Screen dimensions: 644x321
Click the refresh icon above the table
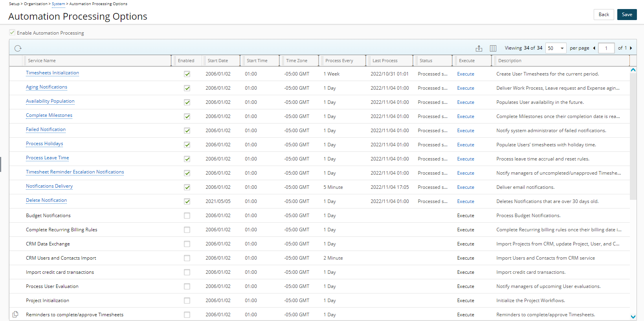point(18,48)
